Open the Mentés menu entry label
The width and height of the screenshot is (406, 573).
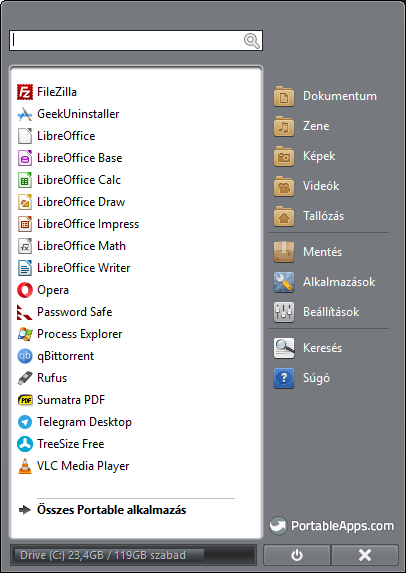[322, 252]
